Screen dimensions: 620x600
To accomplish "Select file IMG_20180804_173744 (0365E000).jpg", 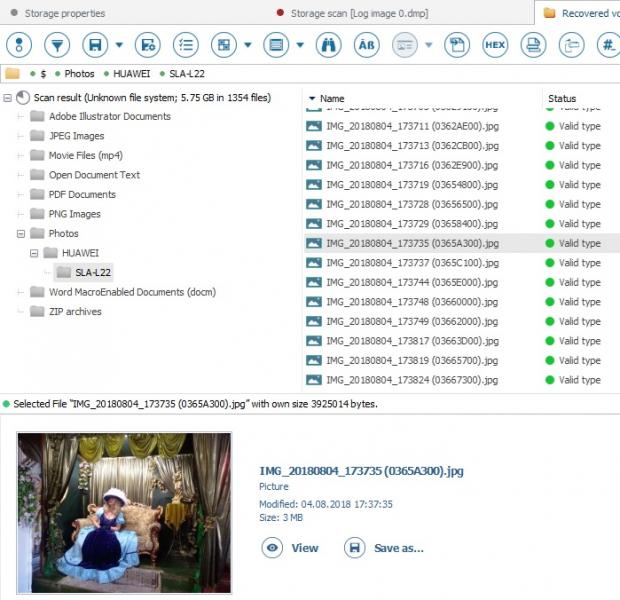I will pyautogui.click(x=412, y=282).
